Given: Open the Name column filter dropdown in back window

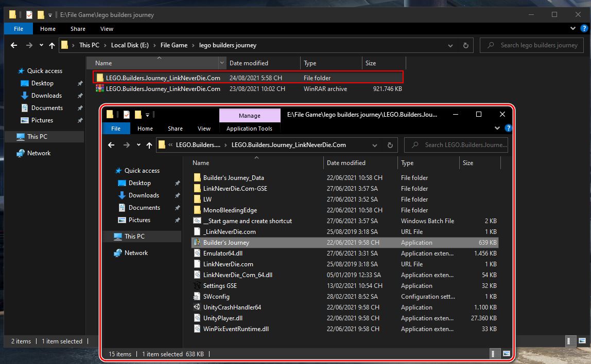Looking at the screenshot, I should [x=222, y=63].
